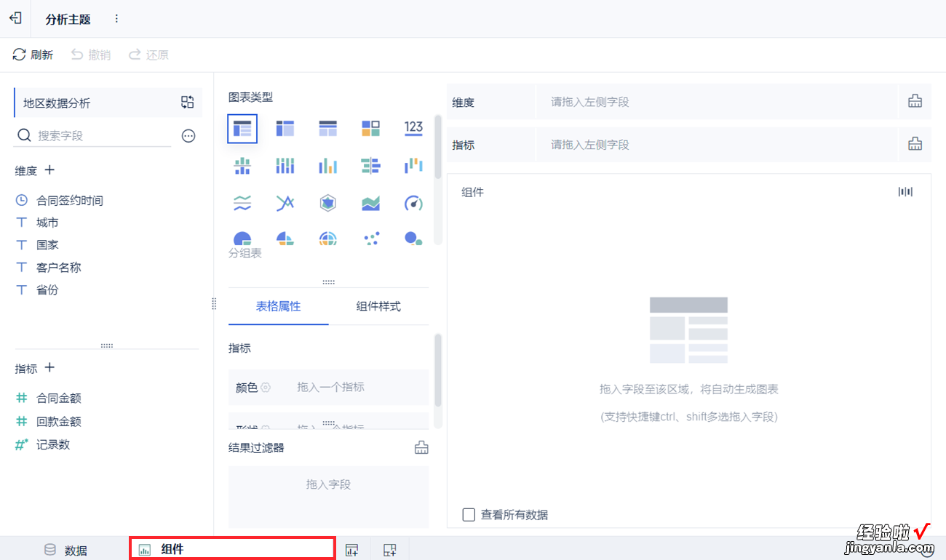
Task: Clear the 结果过滤器 with its eraser icon
Action: pos(421,447)
